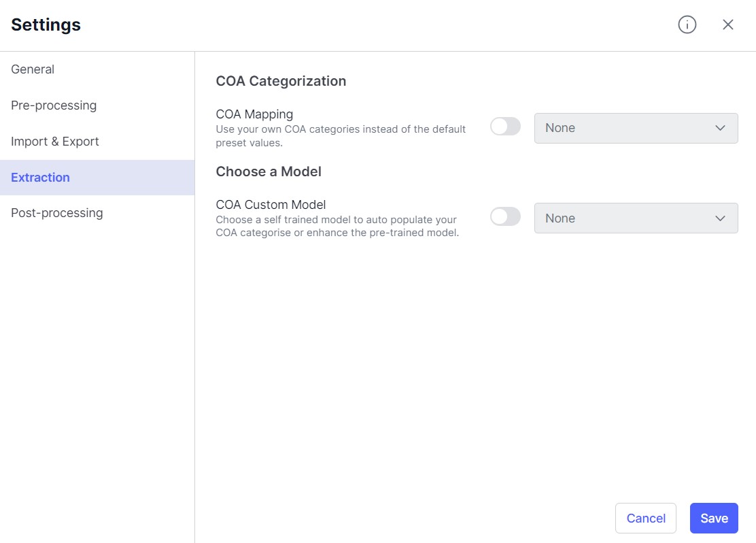Viewport: 756px width, 543px height.
Task: Click the chevron arrow in COA Custom Model dropdown
Action: [x=721, y=218]
